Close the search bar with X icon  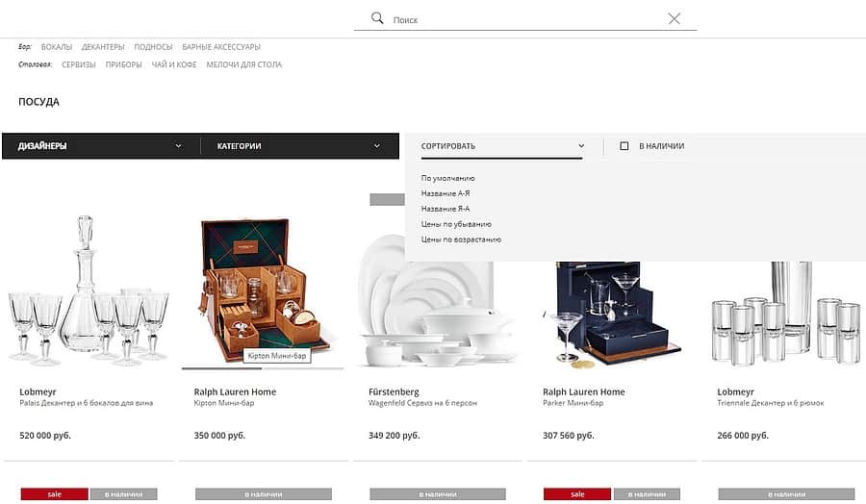(674, 19)
